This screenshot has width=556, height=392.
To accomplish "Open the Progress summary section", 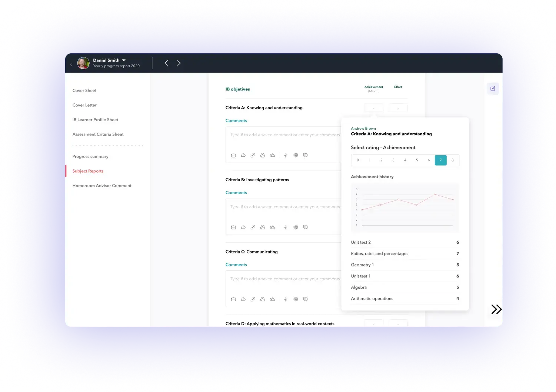I will click(x=90, y=156).
